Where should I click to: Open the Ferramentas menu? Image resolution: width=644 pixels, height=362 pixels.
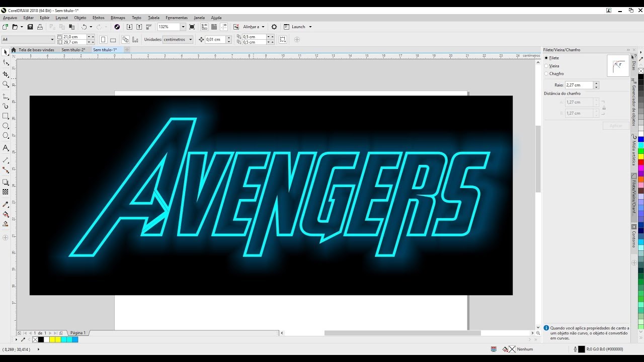click(x=177, y=18)
